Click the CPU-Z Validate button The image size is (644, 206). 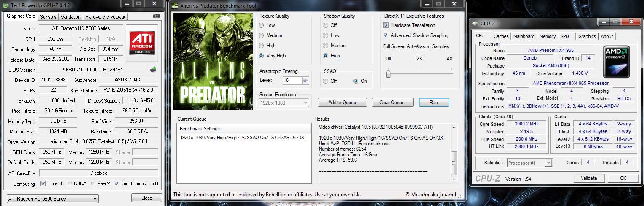[x=589, y=178]
